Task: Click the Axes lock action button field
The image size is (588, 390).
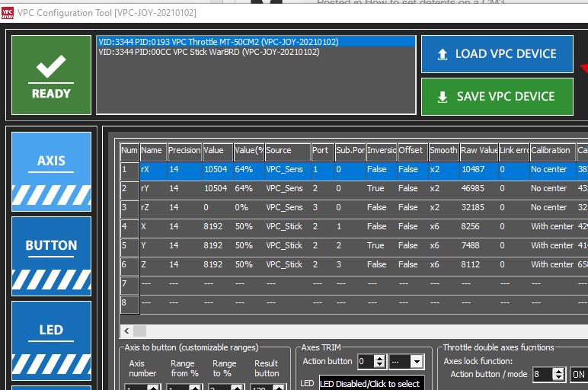Action: (542, 374)
